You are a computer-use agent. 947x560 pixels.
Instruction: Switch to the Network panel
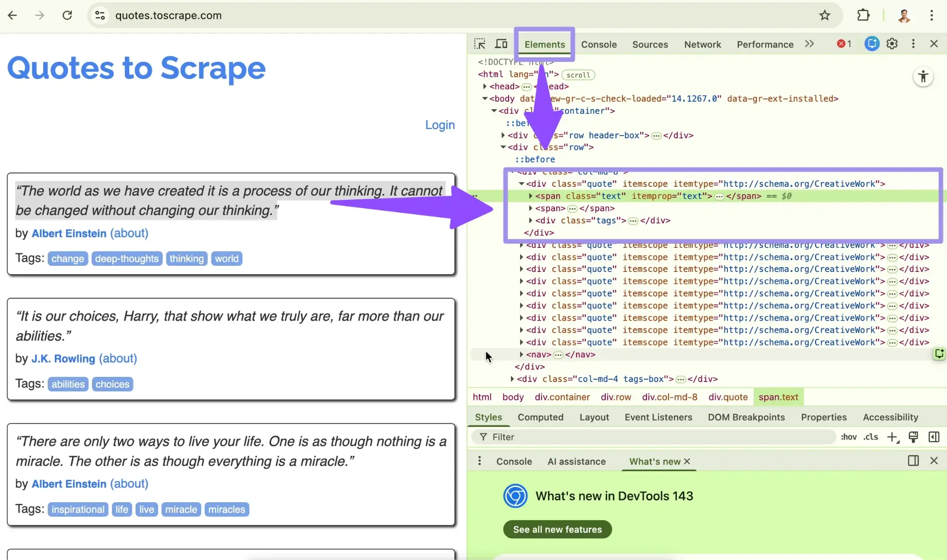tap(702, 44)
